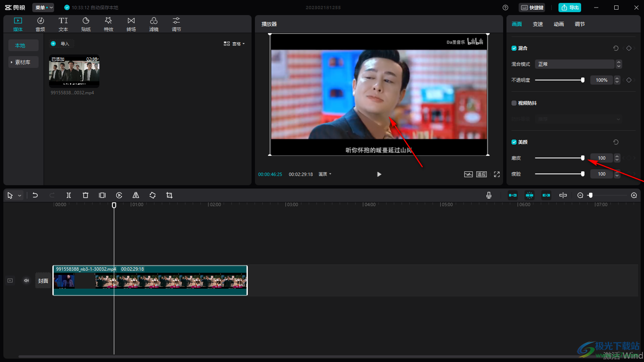Open the 音频 audio panel

(40, 24)
